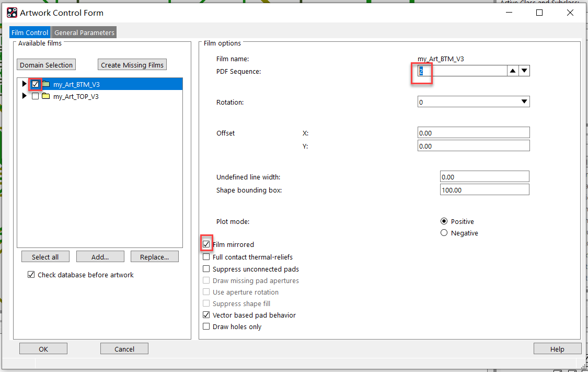Click the Offset X input field
Image resolution: width=588 pixels, height=372 pixels.
coord(474,133)
